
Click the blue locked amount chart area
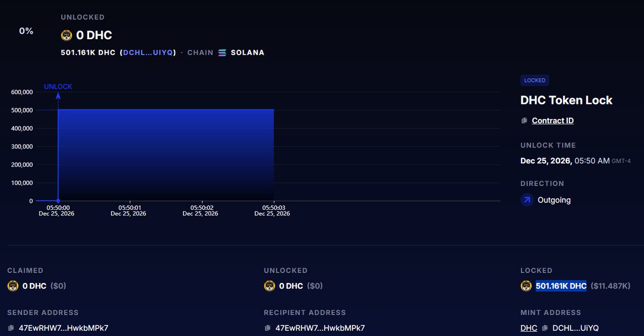pyautogui.click(x=166, y=155)
